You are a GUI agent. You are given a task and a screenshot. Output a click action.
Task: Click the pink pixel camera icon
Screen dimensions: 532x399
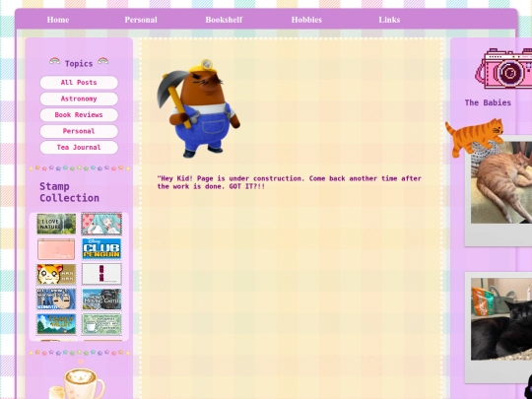(x=503, y=69)
